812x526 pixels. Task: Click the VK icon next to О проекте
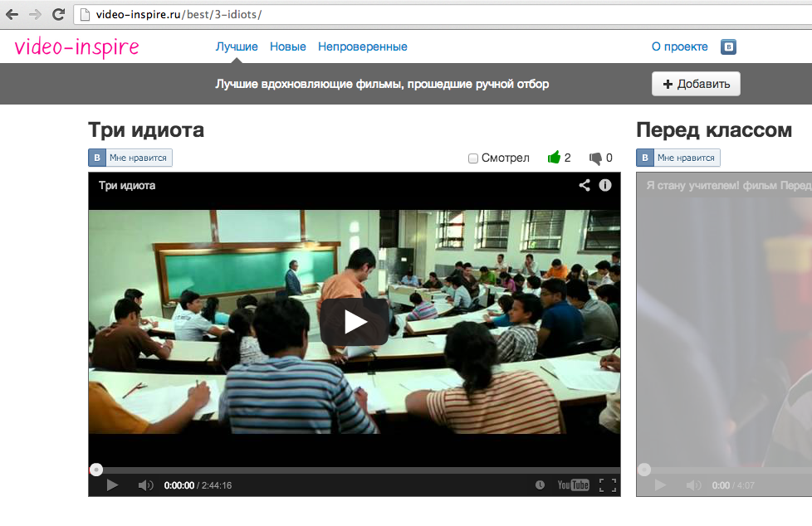click(728, 46)
